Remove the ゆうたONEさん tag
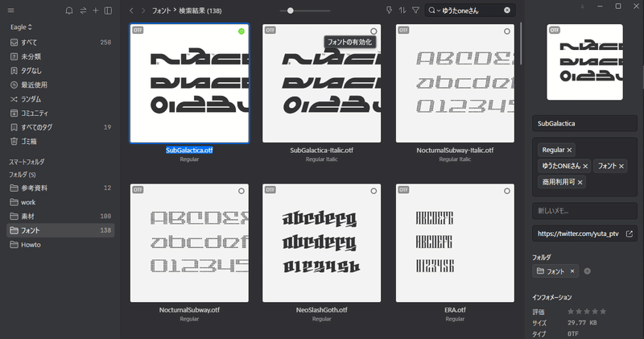 [x=585, y=166]
